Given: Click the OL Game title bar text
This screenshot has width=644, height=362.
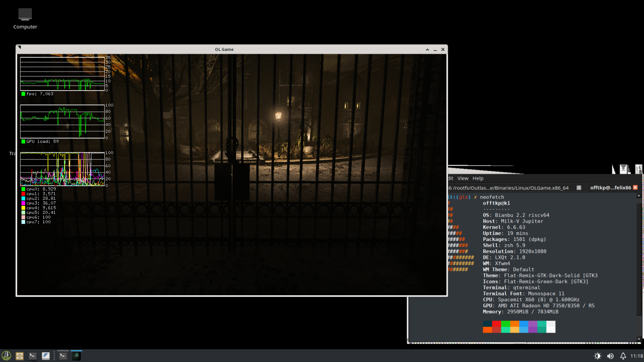Looking at the screenshot, I should click(224, 50).
